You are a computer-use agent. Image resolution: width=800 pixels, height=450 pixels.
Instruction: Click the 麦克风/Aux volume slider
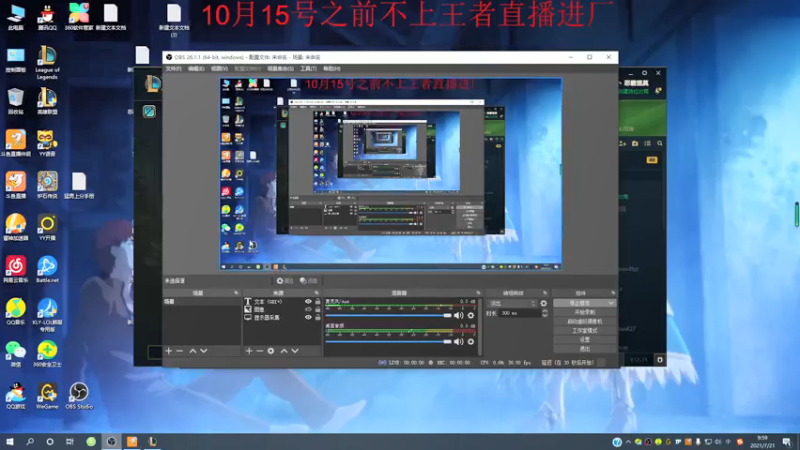[388, 315]
